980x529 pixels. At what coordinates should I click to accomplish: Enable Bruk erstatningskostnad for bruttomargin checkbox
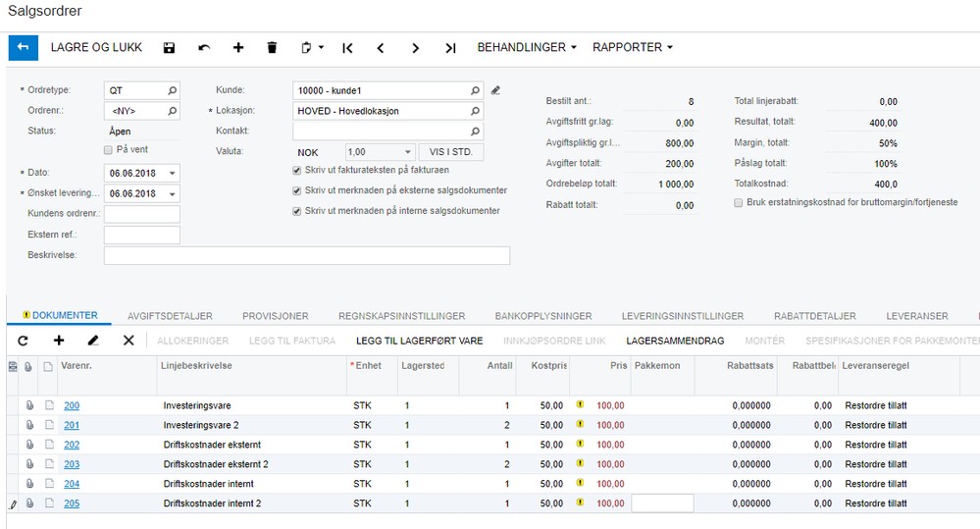(738, 202)
